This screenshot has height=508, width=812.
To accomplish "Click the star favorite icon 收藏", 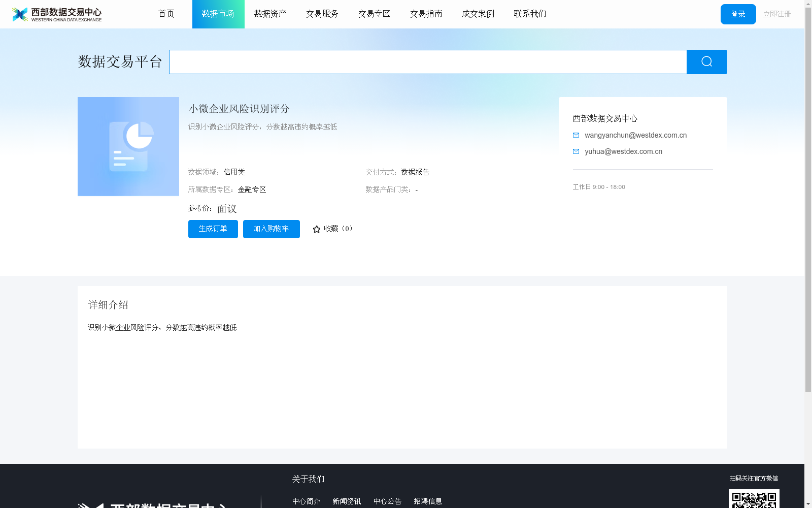I will (x=317, y=229).
